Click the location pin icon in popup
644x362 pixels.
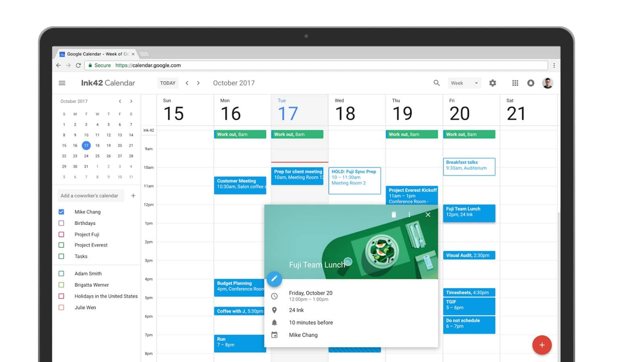pyautogui.click(x=274, y=310)
